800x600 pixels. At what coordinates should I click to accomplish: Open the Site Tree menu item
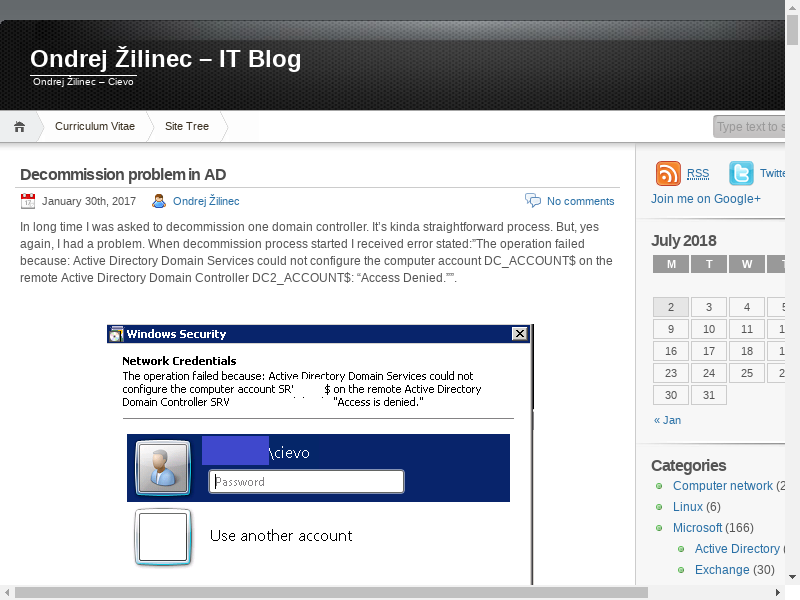point(187,126)
